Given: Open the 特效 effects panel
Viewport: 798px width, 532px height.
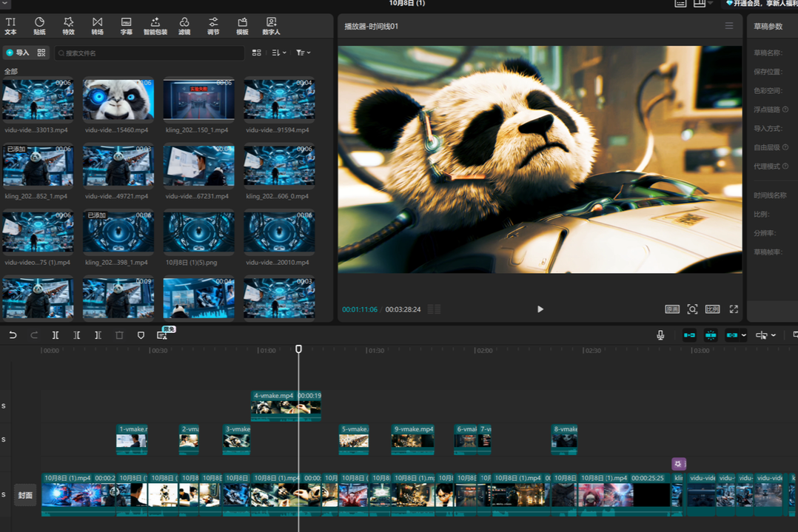Looking at the screenshot, I should pyautogui.click(x=68, y=26).
